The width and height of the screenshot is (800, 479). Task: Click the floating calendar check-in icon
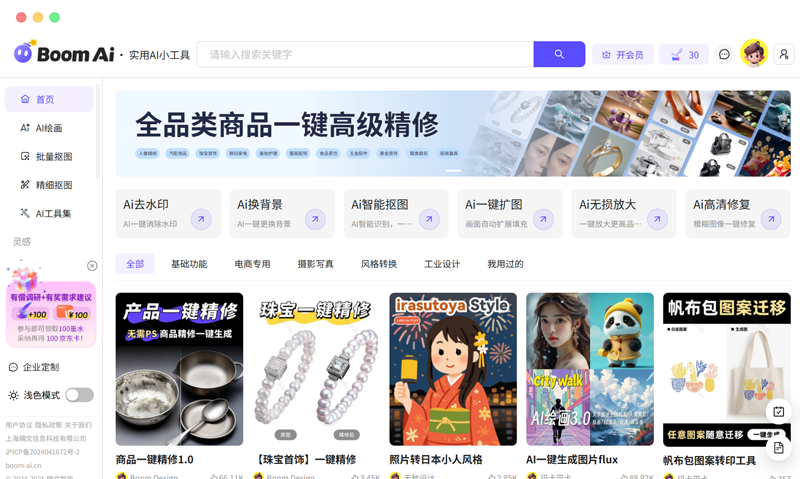pyautogui.click(x=779, y=411)
